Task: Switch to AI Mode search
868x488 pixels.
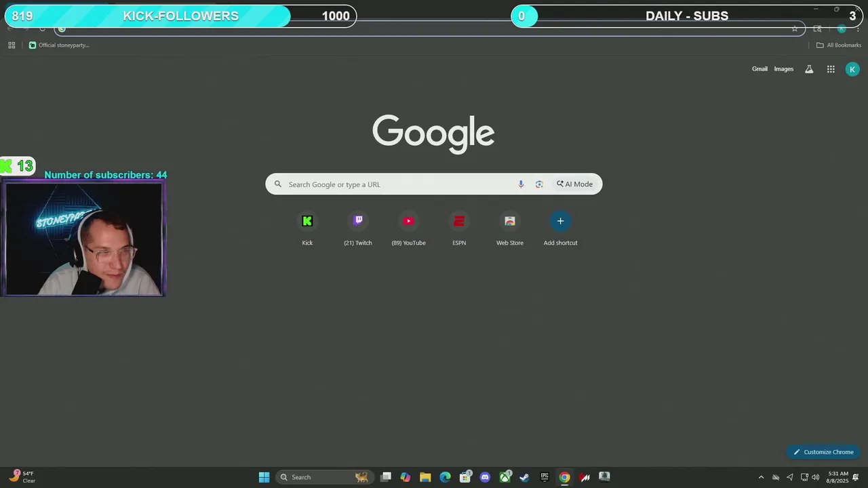Action: [x=575, y=184]
